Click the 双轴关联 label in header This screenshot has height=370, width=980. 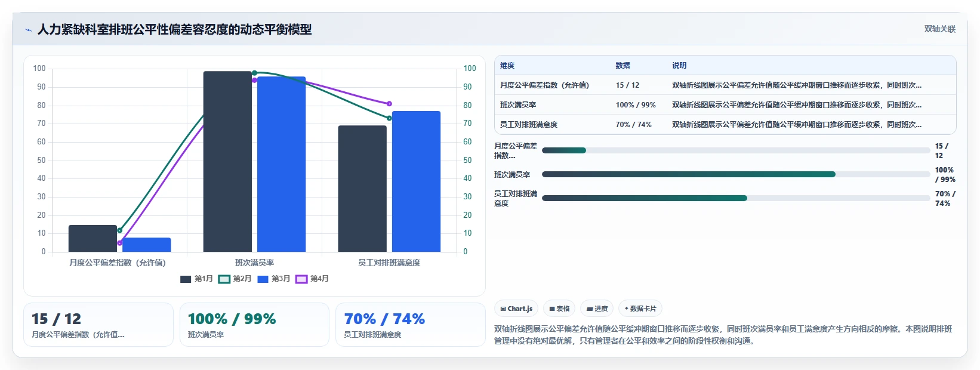(939, 29)
